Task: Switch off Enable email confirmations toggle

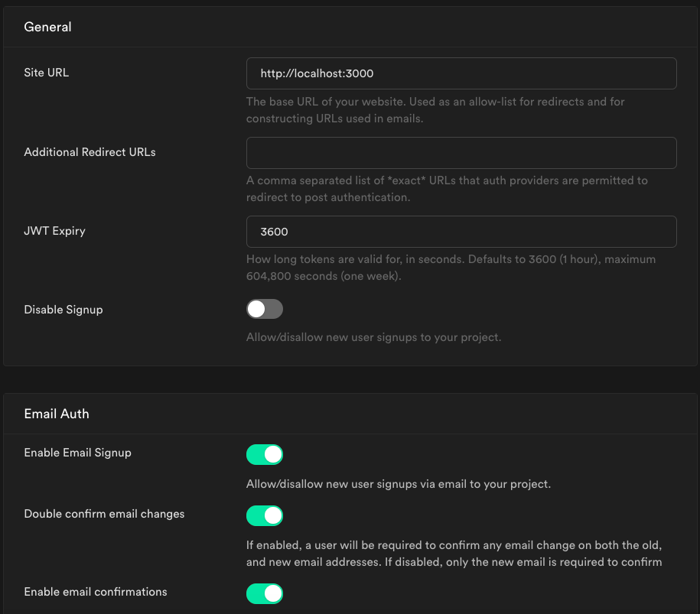Action: [264, 593]
